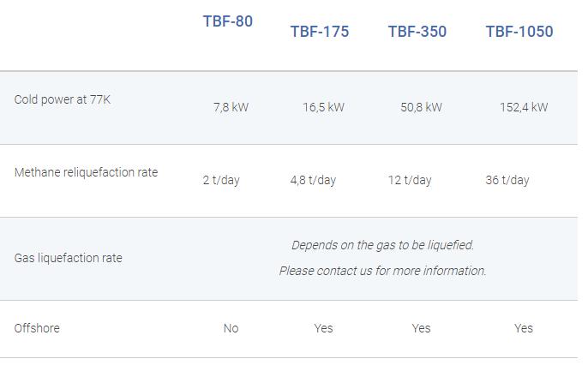Click 'Depends on the gas to be liquefied' text
The height and width of the screenshot is (365, 588).
[x=382, y=245]
